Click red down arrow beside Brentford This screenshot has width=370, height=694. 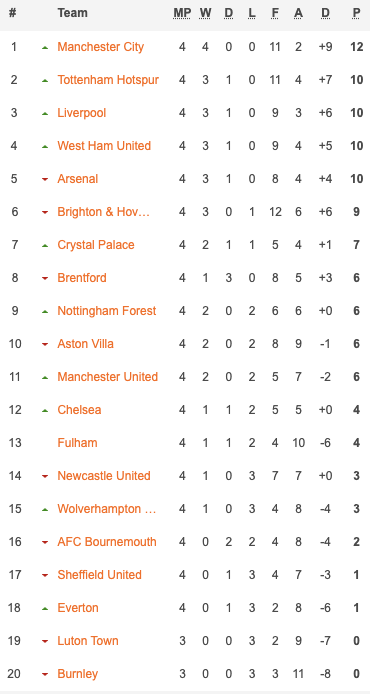(x=45, y=278)
